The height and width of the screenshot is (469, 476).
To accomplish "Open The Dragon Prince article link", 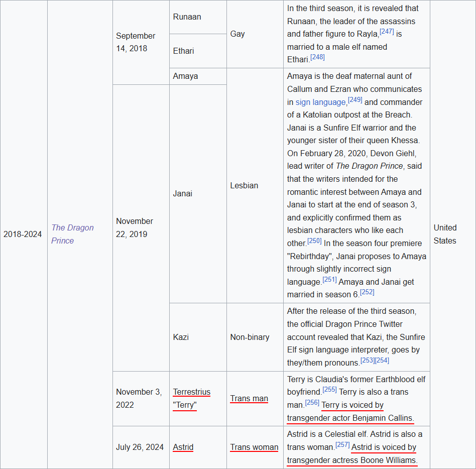I will pos(72,234).
